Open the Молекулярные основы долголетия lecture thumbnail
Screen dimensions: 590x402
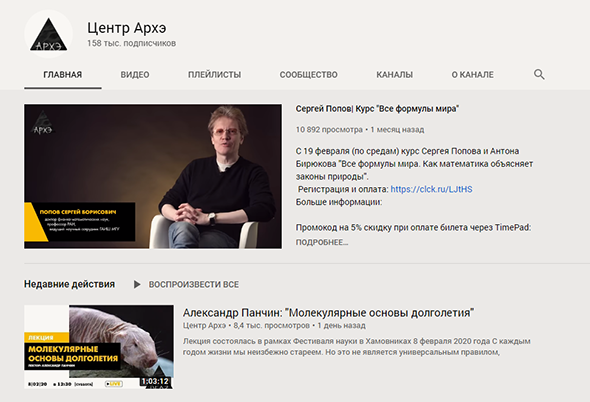(x=99, y=347)
